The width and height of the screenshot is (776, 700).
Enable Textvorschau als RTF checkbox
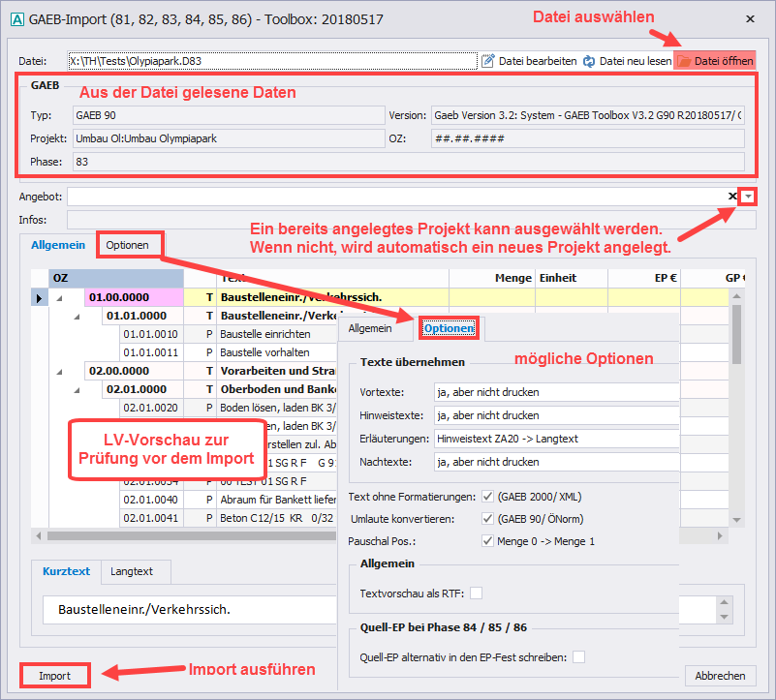[476, 593]
